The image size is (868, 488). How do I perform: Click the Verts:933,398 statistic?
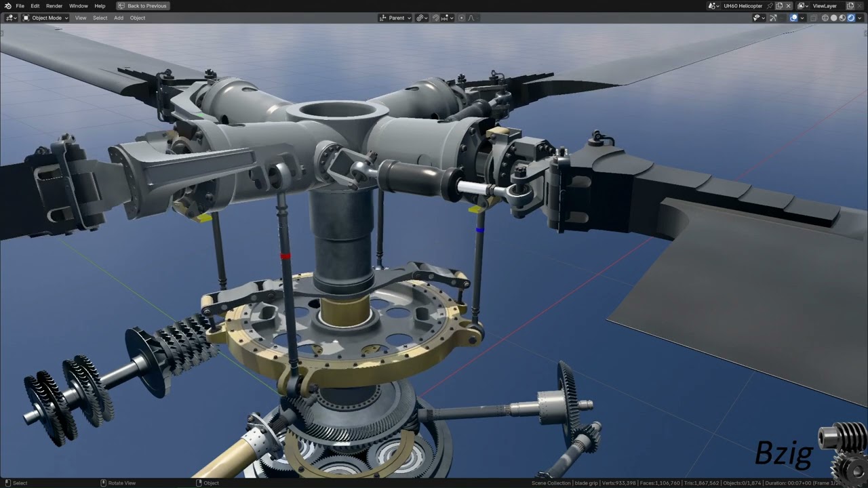(619, 483)
